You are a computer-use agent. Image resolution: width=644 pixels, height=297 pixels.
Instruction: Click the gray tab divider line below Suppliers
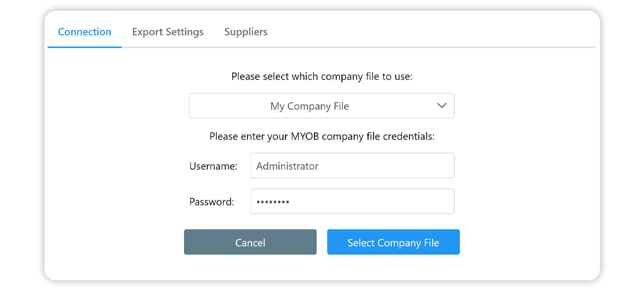[x=246, y=47]
